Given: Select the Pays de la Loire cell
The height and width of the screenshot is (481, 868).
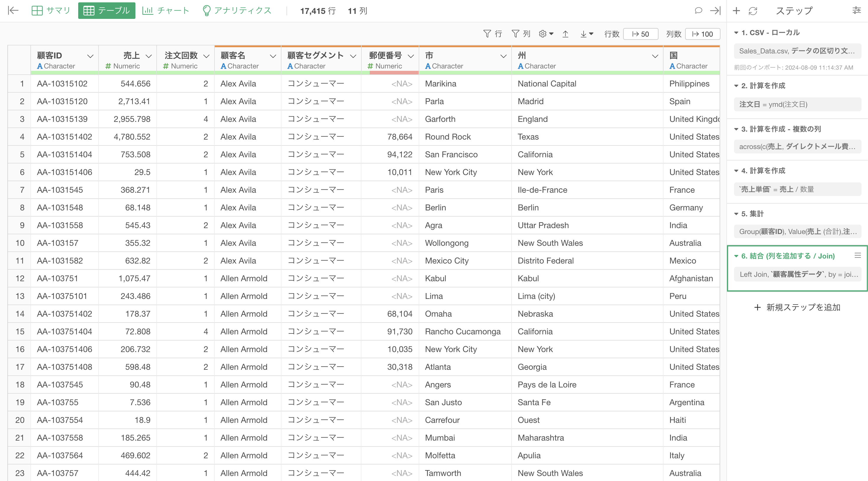Looking at the screenshot, I should 587,385.
